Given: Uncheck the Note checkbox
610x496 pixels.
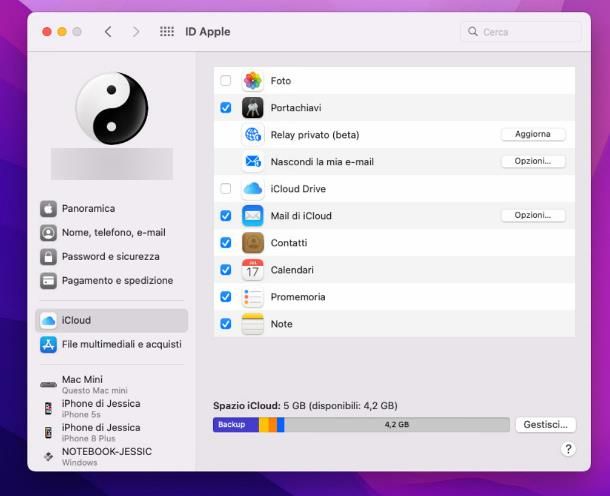Looking at the screenshot, I should point(226,324).
